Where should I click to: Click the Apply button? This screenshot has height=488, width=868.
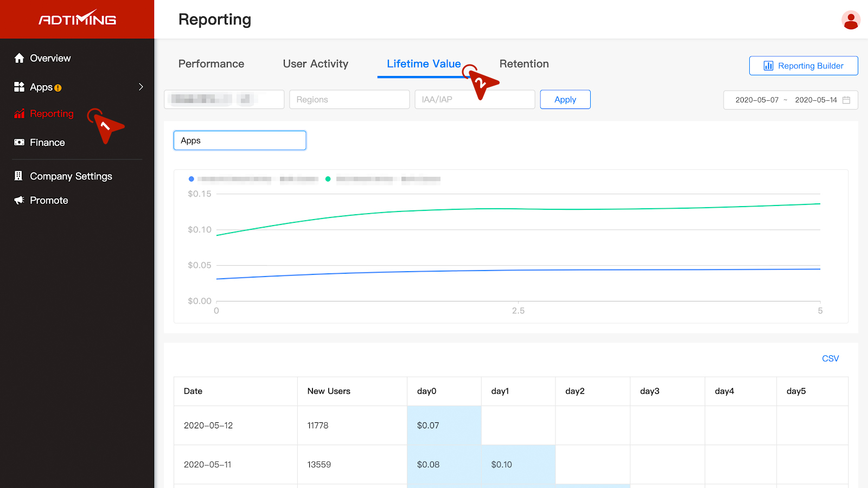pyautogui.click(x=565, y=100)
